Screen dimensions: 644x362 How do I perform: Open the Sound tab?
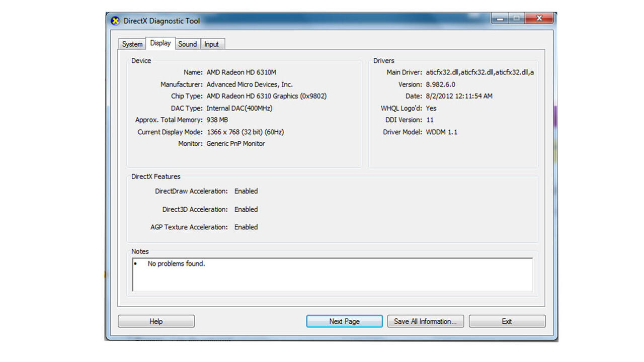point(188,44)
